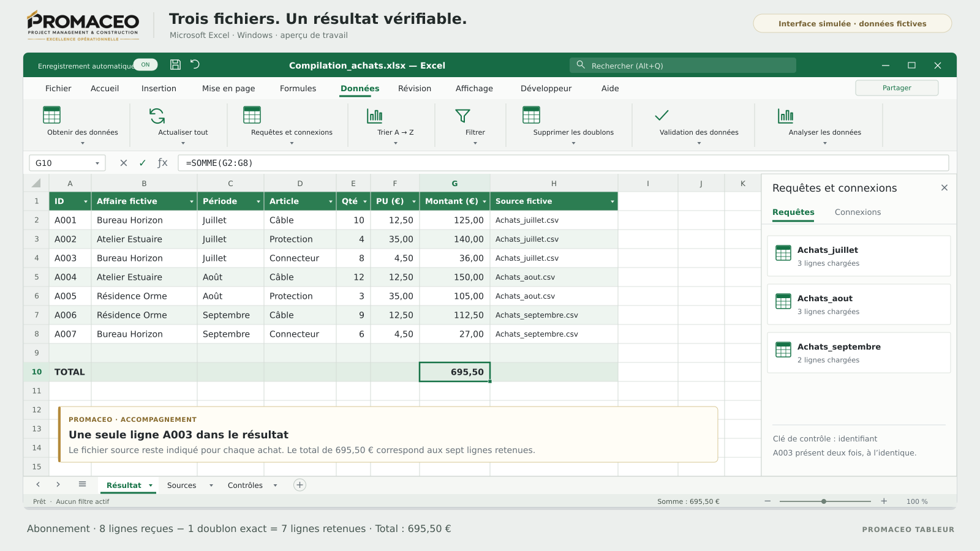
Task: Expand the Name Box G10 dropdown
Action: coord(97,163)
